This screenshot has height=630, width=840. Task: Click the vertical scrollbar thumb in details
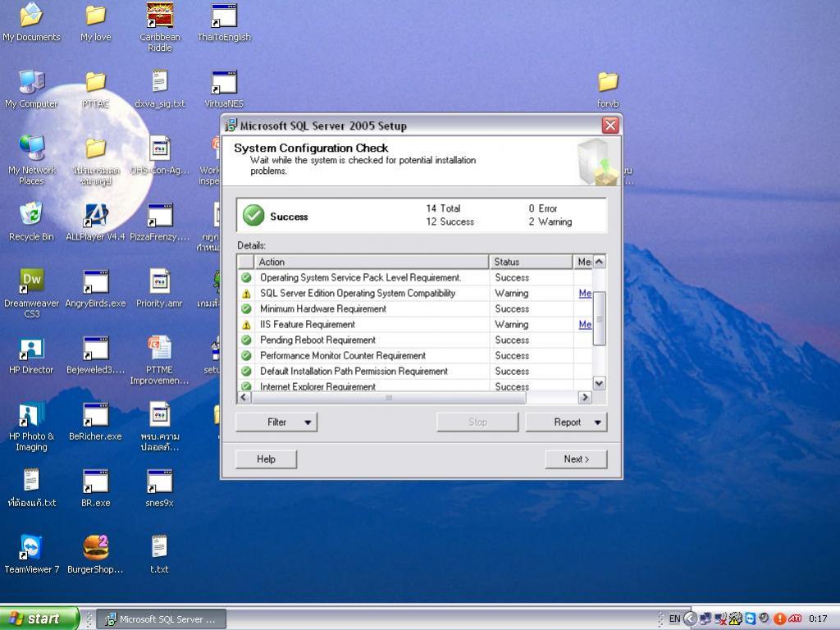click(x=600, y=319)
